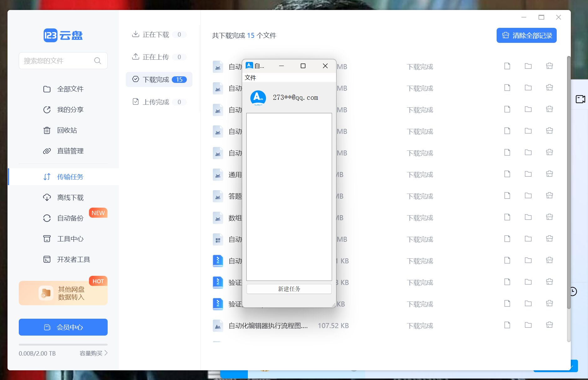Minimize the small dialog window
The height and width of the screenshot is (380, 588).
coord(281,66)
